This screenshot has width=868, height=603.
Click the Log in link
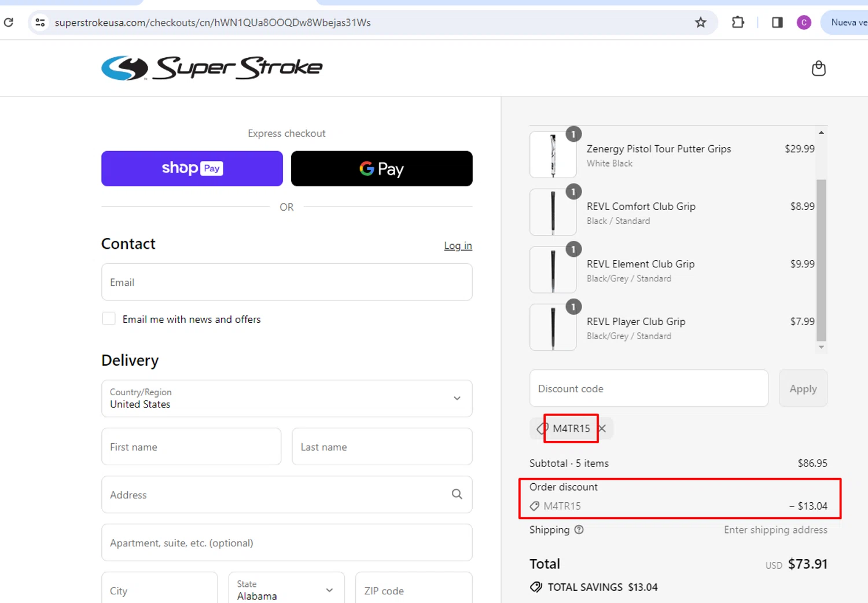click(458, 245)
